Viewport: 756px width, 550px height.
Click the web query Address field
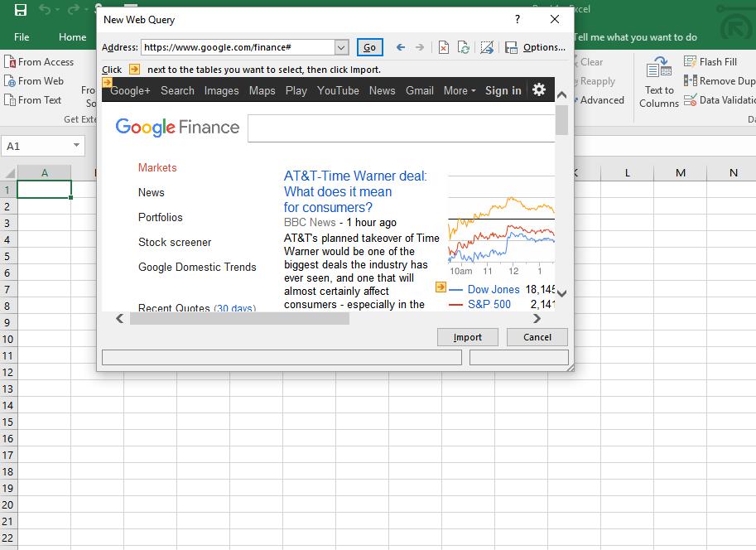tap(238, 47)
